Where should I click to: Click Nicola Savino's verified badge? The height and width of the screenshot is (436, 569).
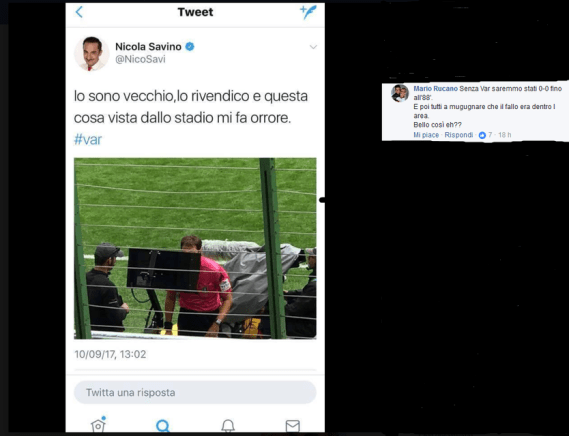pos(190,46)
